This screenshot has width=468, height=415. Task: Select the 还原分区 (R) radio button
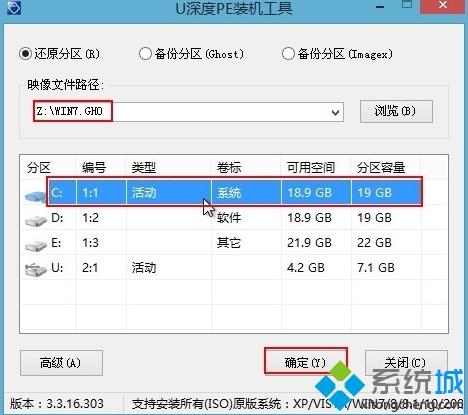click(25, 54)
